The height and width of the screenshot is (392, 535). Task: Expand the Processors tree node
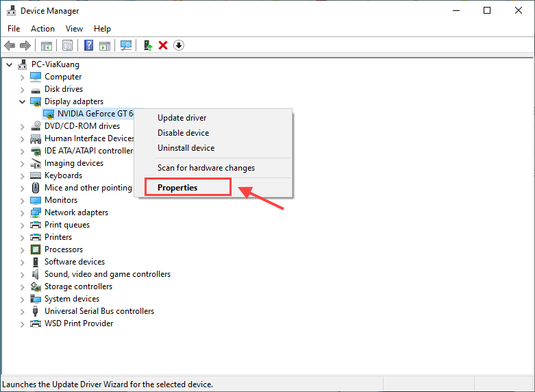click(22, 249)
